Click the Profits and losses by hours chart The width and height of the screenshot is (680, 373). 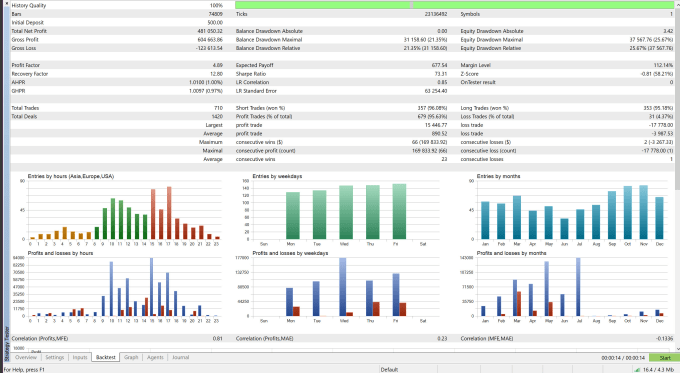click(117, 287)
